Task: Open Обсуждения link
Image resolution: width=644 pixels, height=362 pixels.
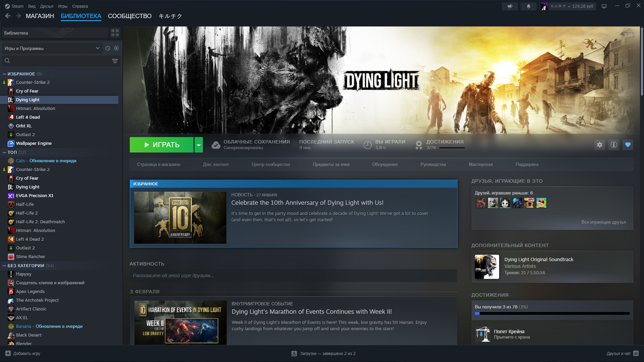Action: pos(385,164)
